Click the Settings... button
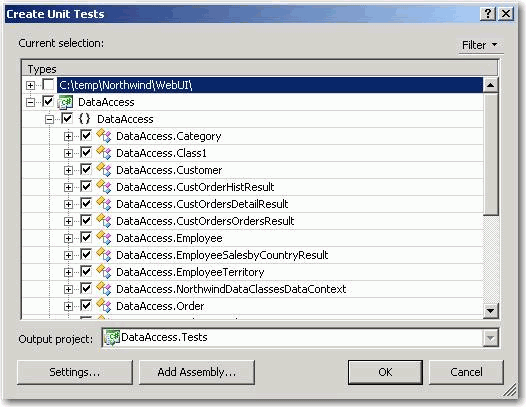526x407 pixels. click(74, 372)
